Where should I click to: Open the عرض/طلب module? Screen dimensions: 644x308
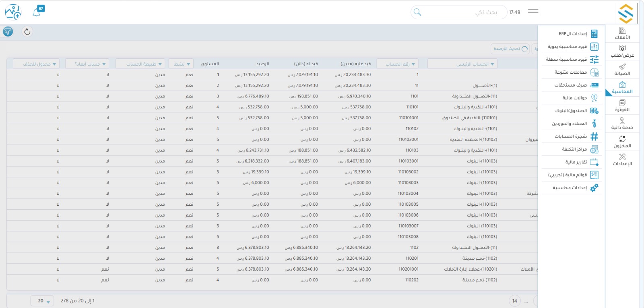(x=622, y=52)
